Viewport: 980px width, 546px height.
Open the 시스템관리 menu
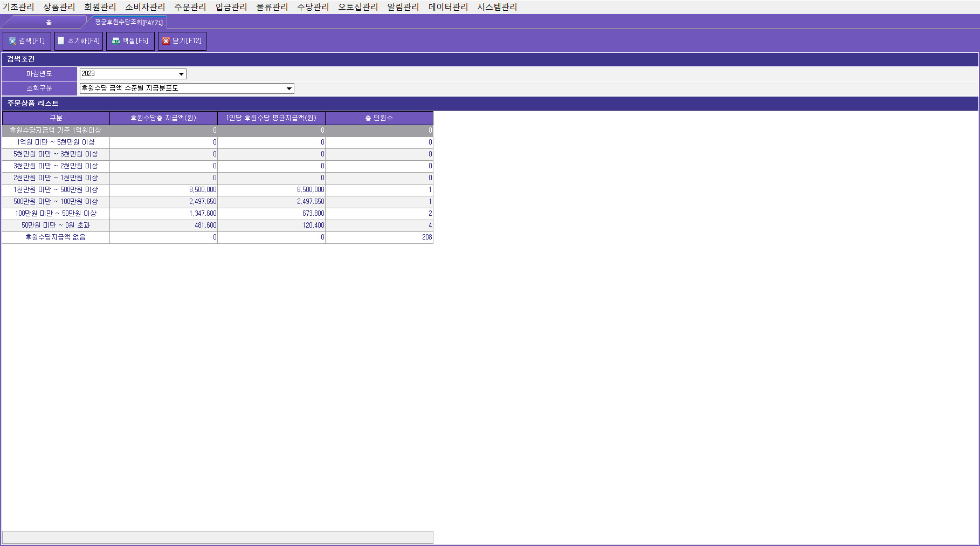coord(497,7)
